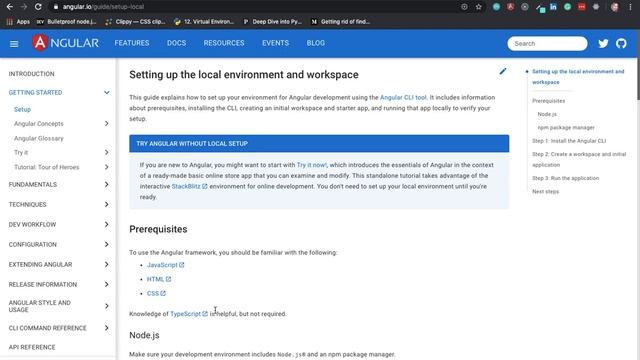The height and width of the screenshot is (360, 640).
Task: Open Angular's GitHub repository icon
Action: coord(621,43)
